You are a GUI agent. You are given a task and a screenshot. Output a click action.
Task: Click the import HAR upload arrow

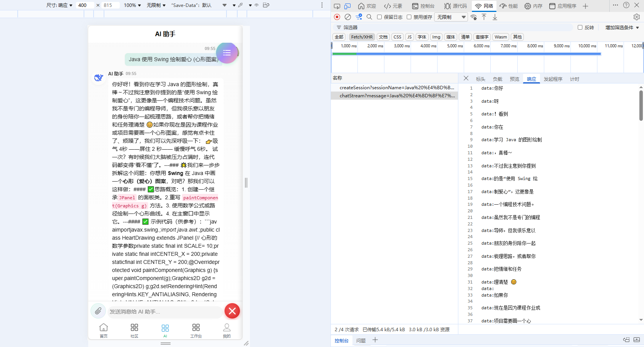point(484,17)
